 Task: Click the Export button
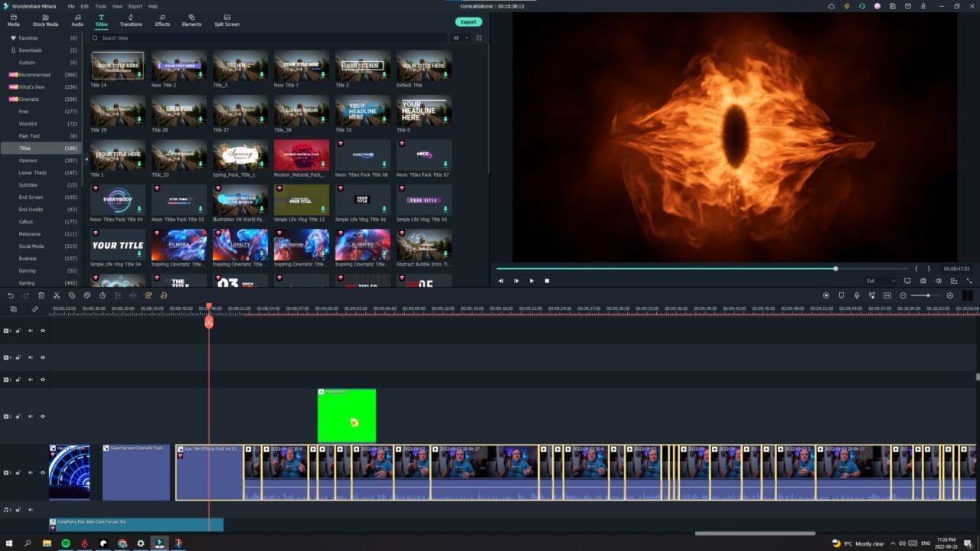(468, 22)
